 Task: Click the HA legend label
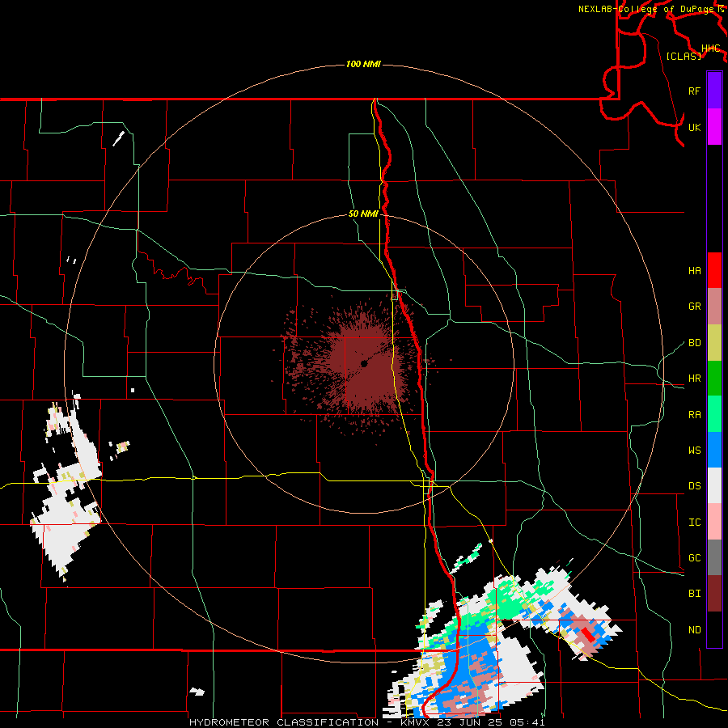point(694,270)
